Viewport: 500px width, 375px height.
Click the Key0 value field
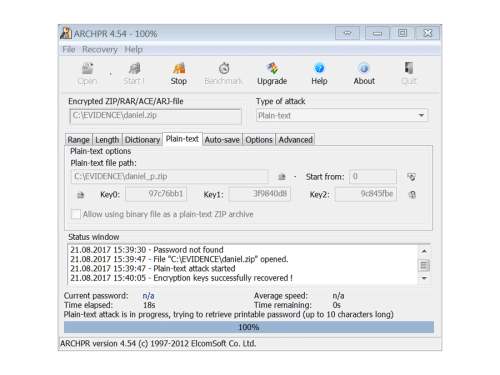click(x=156, y=194)
